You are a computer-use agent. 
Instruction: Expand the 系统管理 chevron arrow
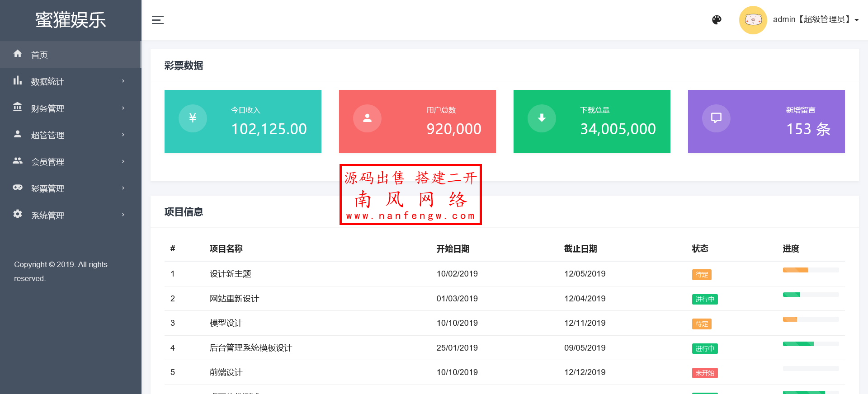point(123,215)
